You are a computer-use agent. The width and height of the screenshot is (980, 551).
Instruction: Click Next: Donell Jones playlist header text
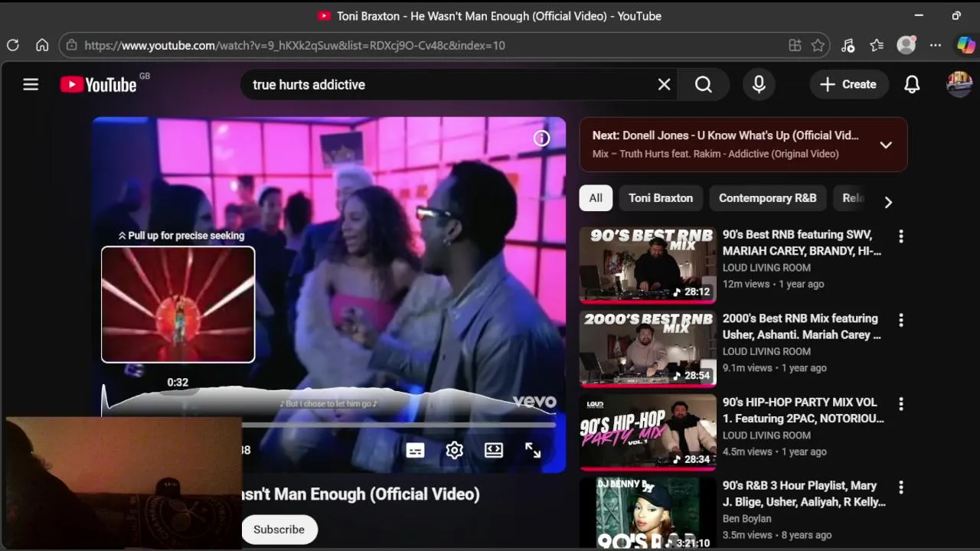point(725,135)
